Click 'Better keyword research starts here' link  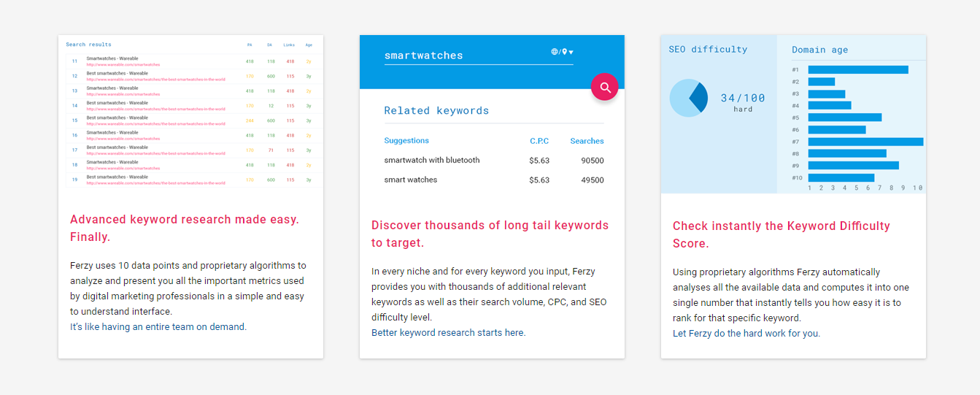pos(448,333)
